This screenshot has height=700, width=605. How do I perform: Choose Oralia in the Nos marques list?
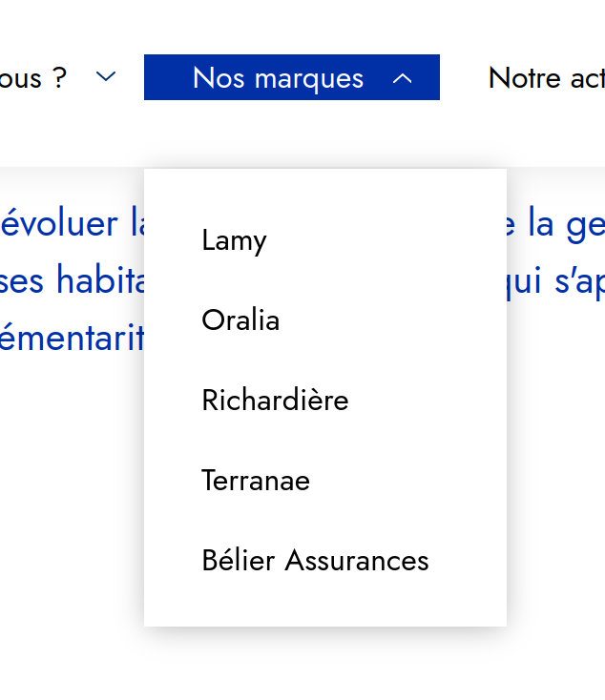tap(240, 320)
